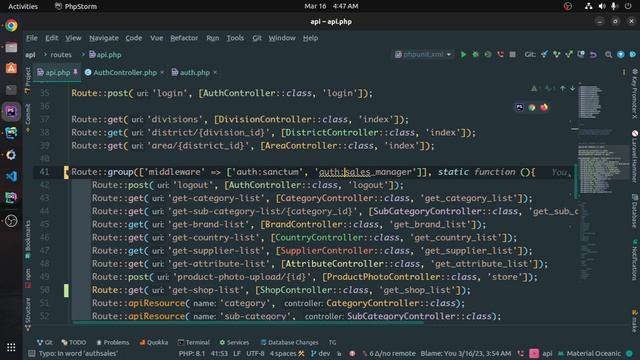Open Chrome from Ubuntu dock
The height and width of the screenshot is (360, 640).
(x=11, y=26)
